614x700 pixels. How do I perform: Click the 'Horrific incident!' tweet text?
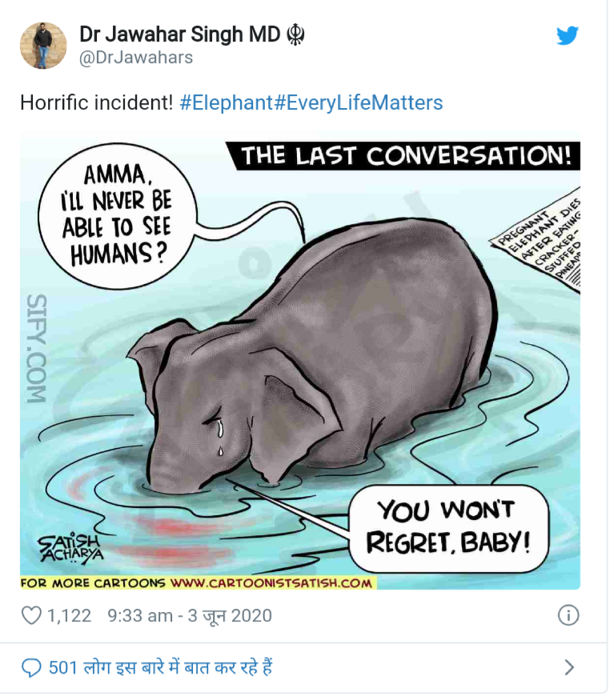[97, 102]
